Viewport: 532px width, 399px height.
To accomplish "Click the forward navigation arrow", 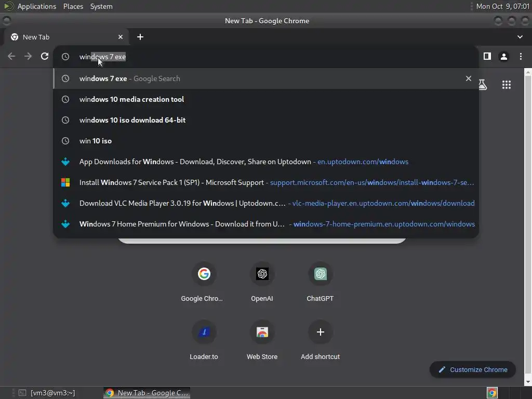I will coord(28,56).
